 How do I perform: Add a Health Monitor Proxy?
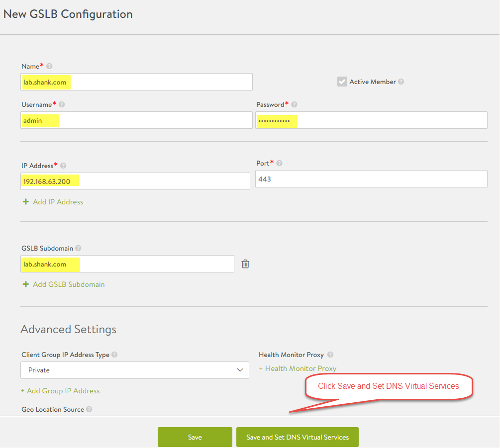298,368
